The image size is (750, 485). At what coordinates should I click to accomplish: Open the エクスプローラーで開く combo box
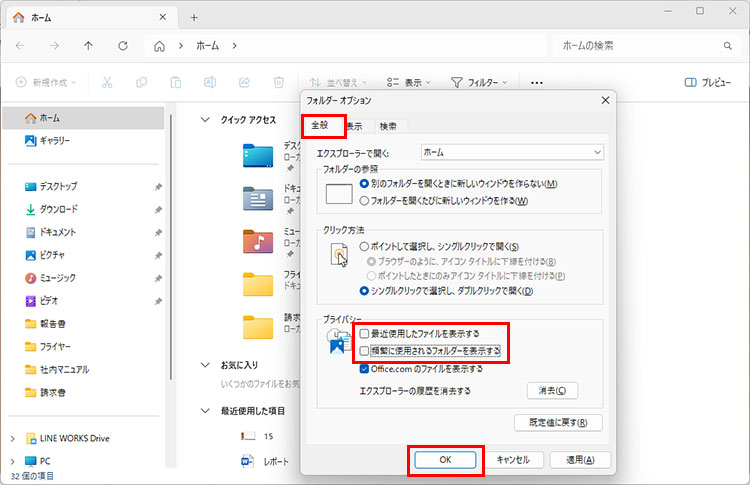point(512,152)
